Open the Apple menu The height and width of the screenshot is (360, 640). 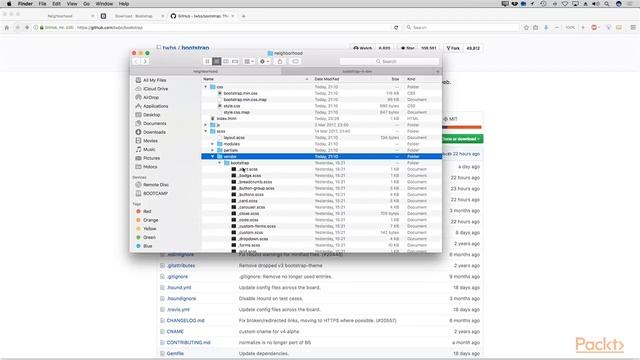tap(9, 4)
